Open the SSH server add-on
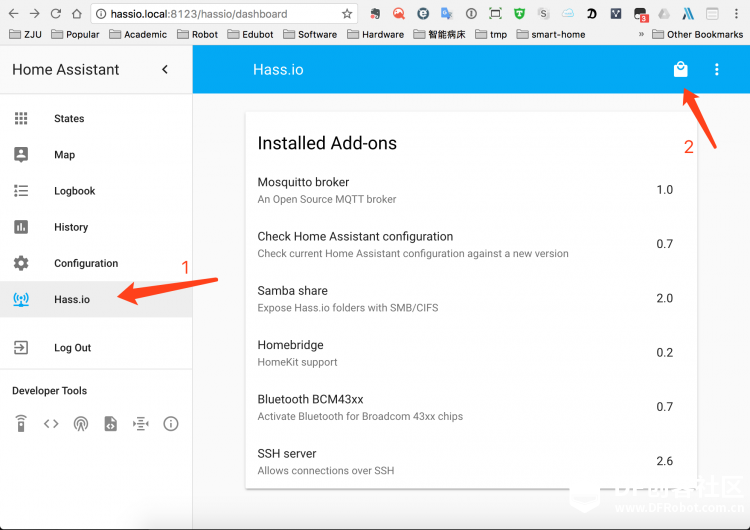 click(x=471, y=461)
